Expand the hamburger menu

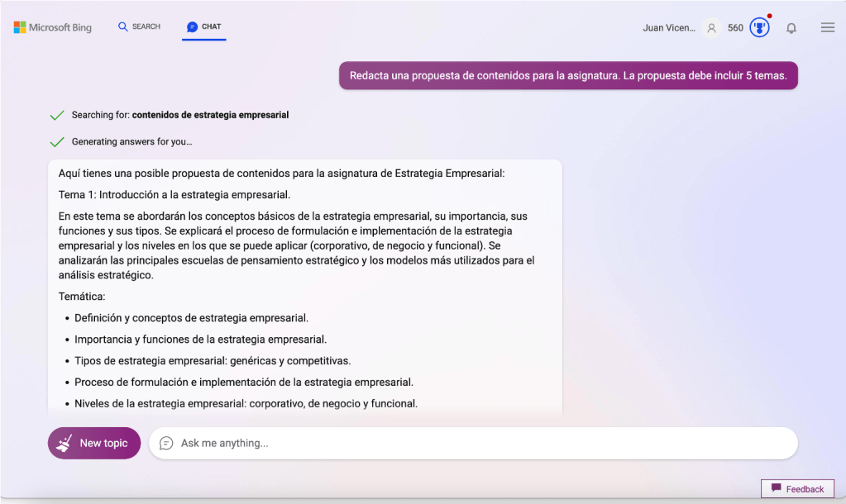[x=827, y=27]
